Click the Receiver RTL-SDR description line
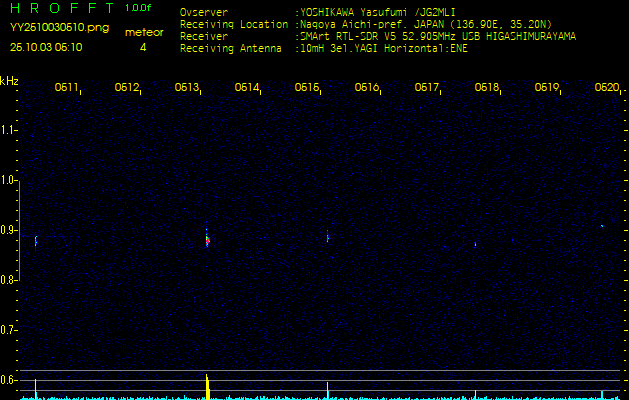Image resolution: width=629 pixels, height=400 pixels. point(438,36)
